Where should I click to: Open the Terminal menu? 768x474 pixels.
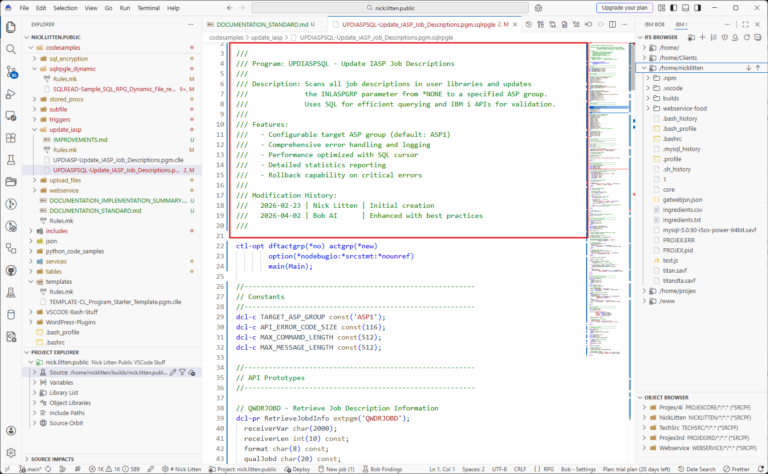click(x=148, y=8)
